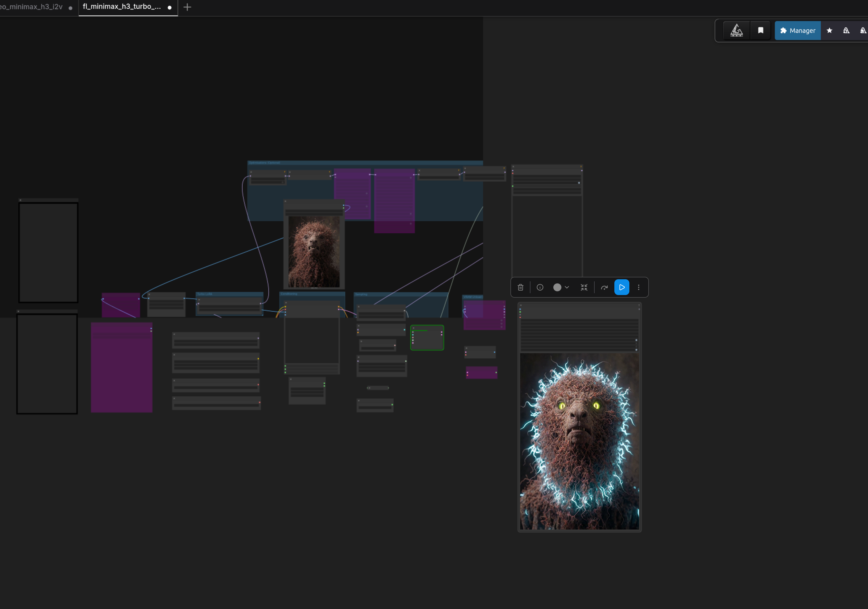The image size is (868, 609).
Task: Click the 'Optimizations (Optional)' group title
Action: pyautogui.click(x=265, y=163)
